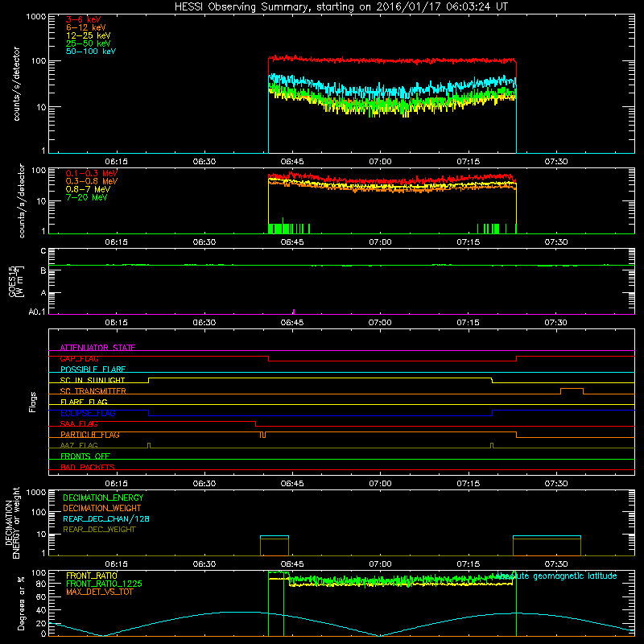Click the "BAD_PACKETS" flag label
644x644 pixels.
click(88, 467)
